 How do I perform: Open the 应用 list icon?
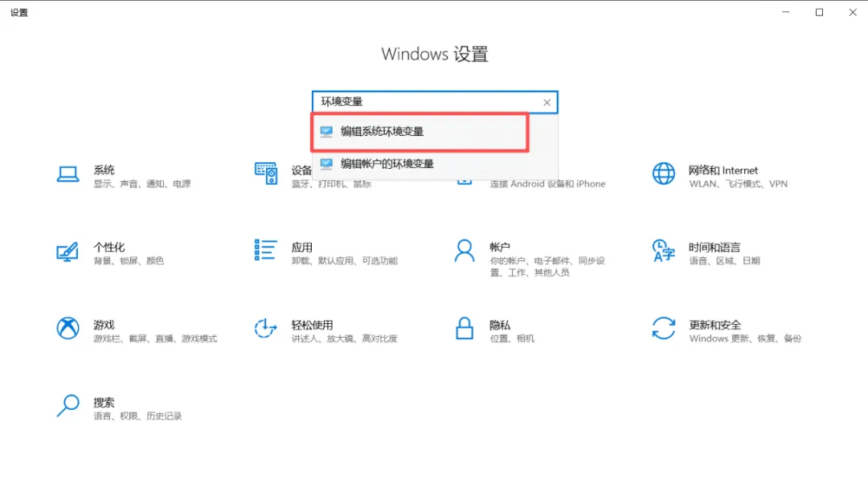[x=266, y=250]
